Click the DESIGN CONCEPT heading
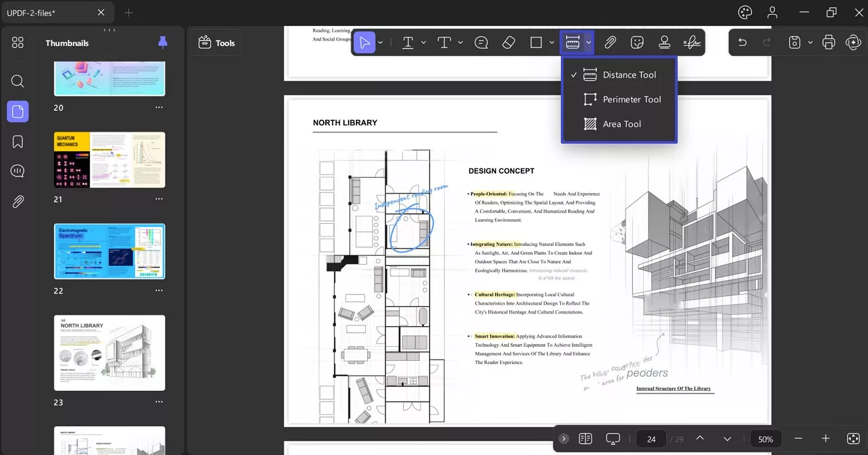Viewport: 868px width, 455px height. (501, 171)
